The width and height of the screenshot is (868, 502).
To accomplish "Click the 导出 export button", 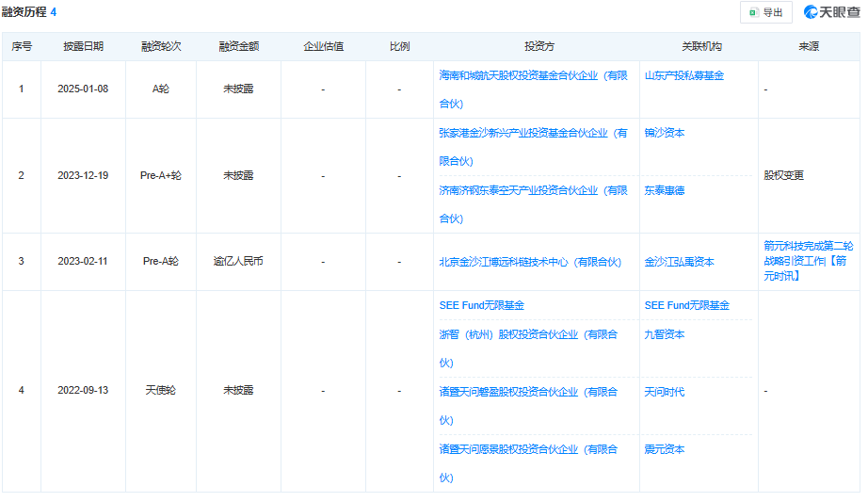I will tap(766, 12).
